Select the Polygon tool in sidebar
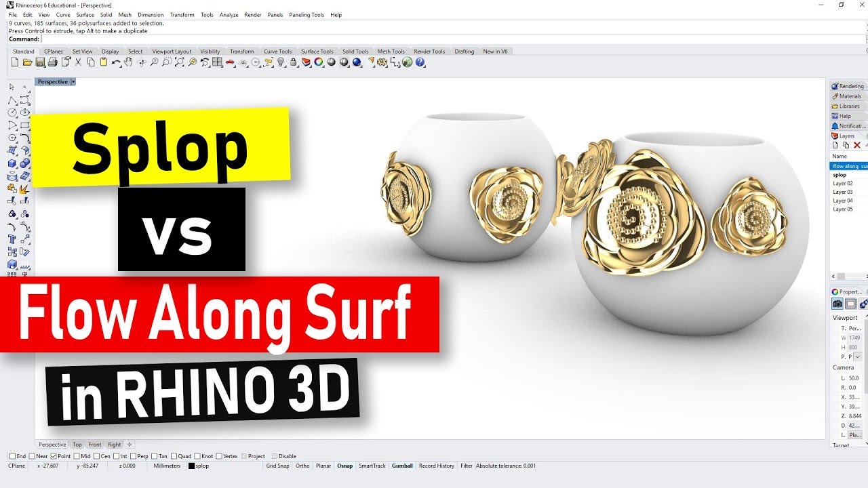This screenshot has width=868, height=488. [12, 137]
